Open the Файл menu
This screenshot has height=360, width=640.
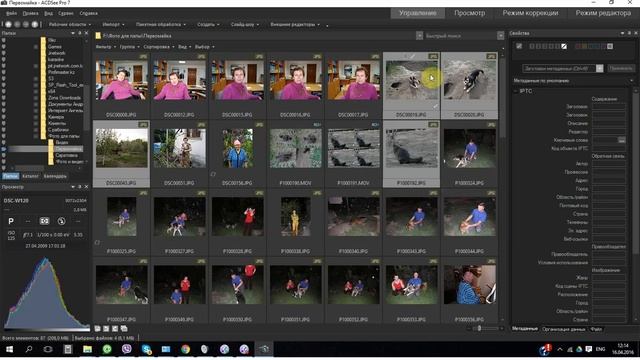[11, 13]
